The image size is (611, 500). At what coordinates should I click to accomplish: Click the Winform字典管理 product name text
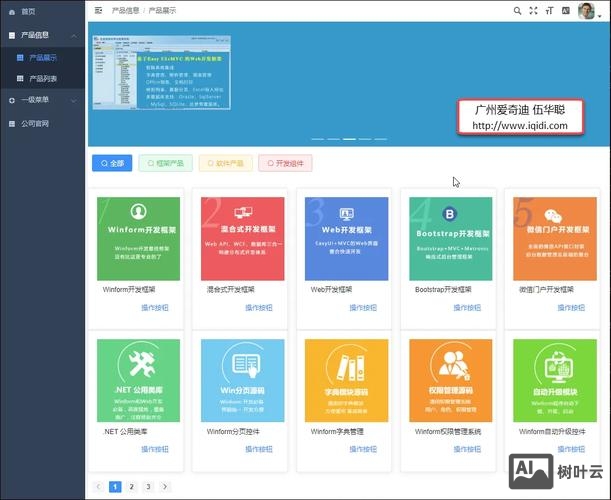[x=337, y=431]
